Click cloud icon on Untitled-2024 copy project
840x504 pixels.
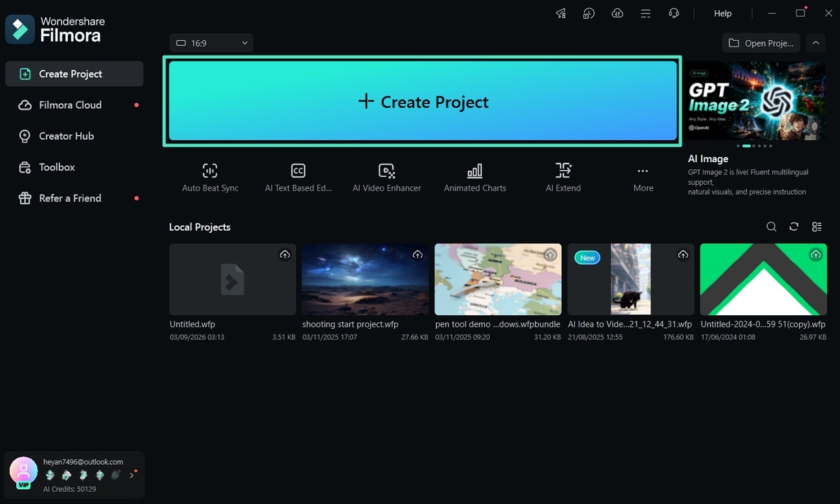pos(815,255)
